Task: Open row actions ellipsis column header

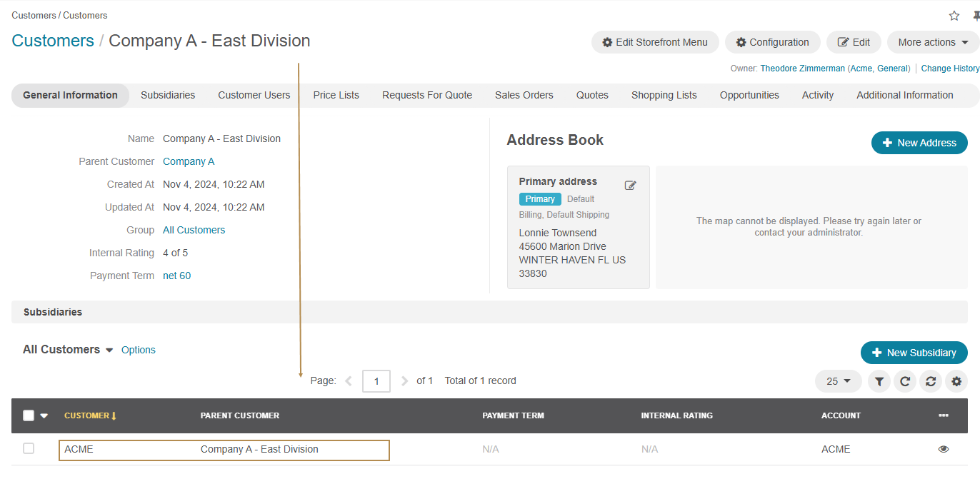Action: click(x=944, y=415)
